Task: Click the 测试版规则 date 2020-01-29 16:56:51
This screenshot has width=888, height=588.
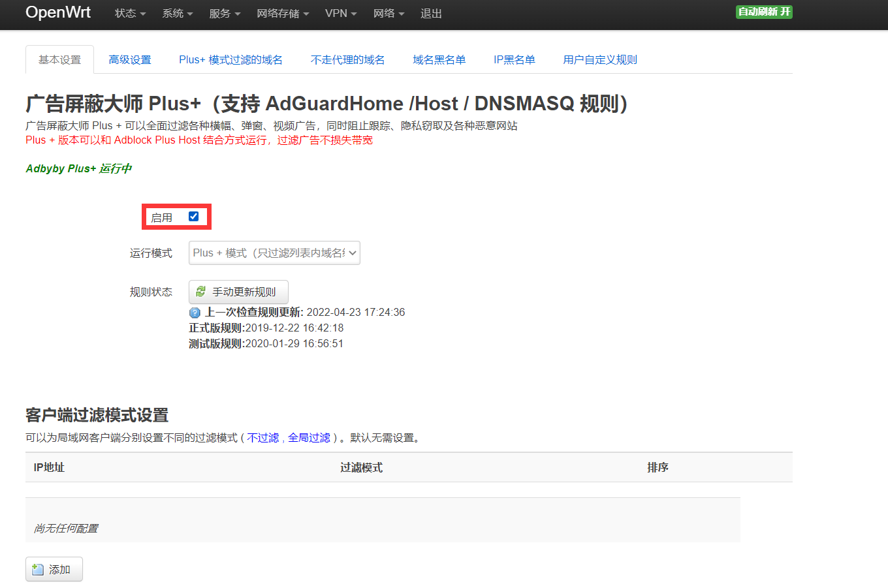Action: pos(294,344)
